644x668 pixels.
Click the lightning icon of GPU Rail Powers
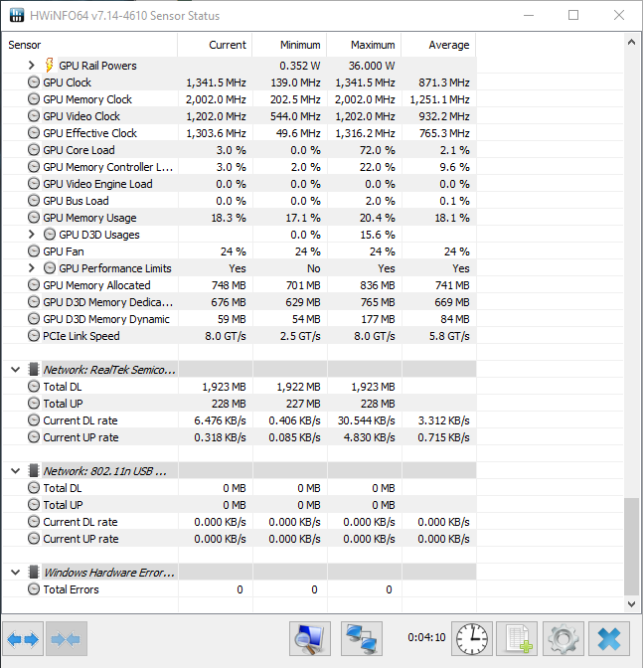click(50, 66)
